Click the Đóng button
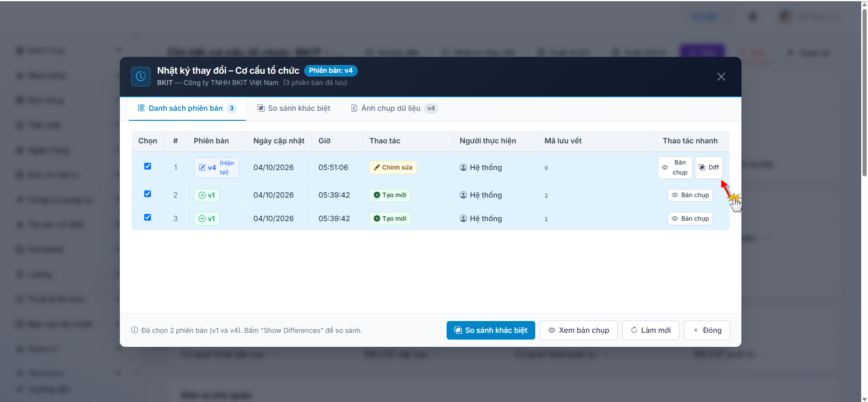868x402 pixels. click(707, 331)
